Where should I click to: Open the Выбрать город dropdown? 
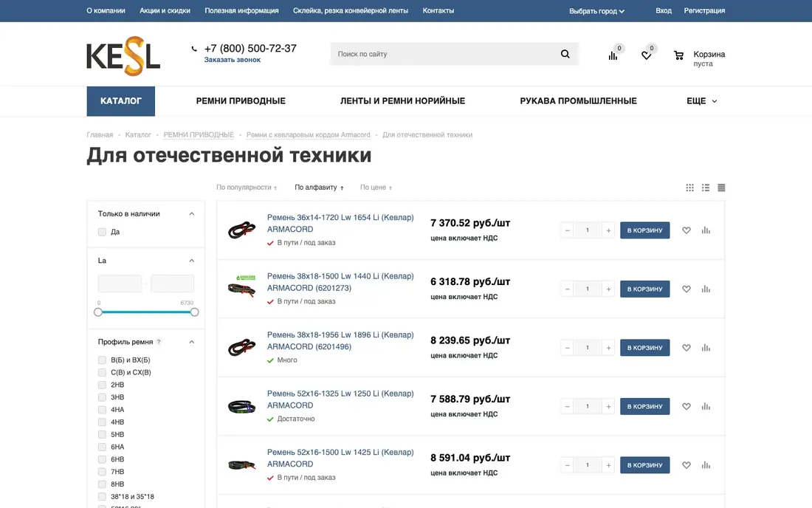pos(596,11)
